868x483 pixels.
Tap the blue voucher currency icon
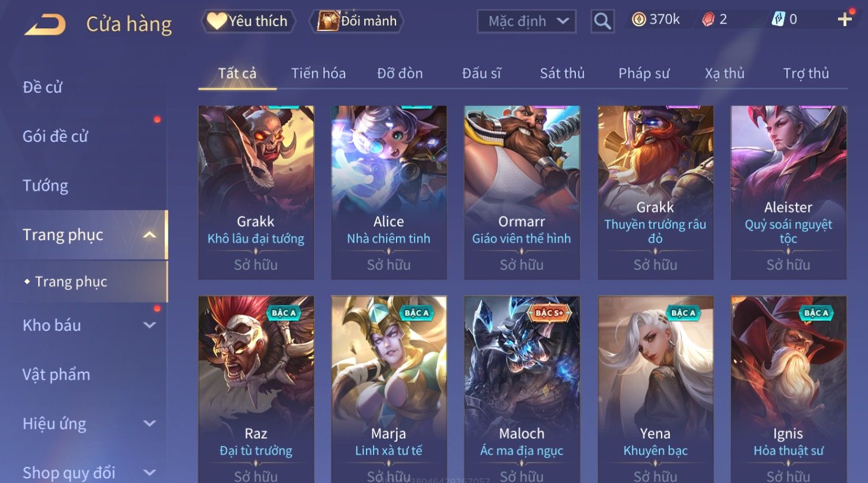[778, 20]
